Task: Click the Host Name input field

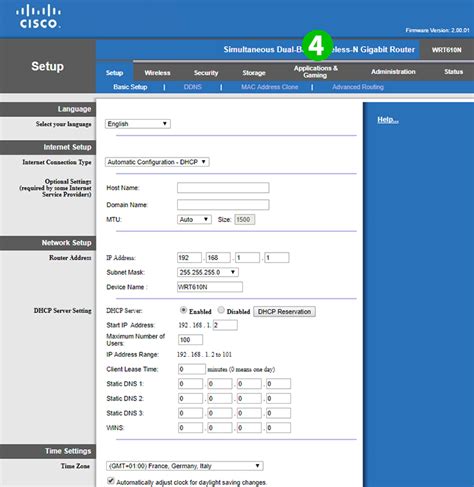Action: [x=223, y=188]
